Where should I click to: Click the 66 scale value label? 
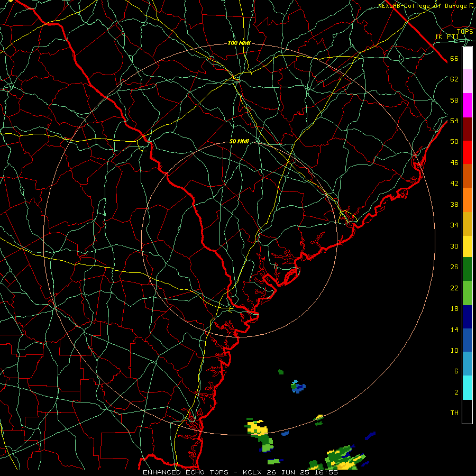[454, 59]
